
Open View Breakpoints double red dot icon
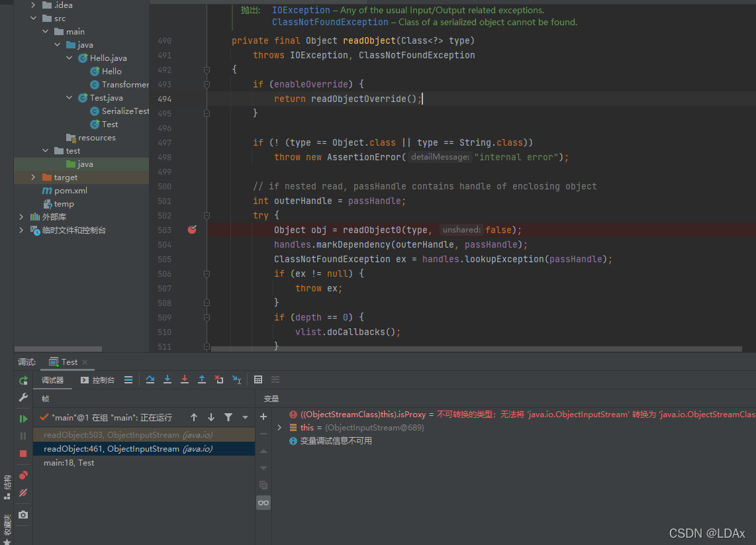click(x=23, y=475)
